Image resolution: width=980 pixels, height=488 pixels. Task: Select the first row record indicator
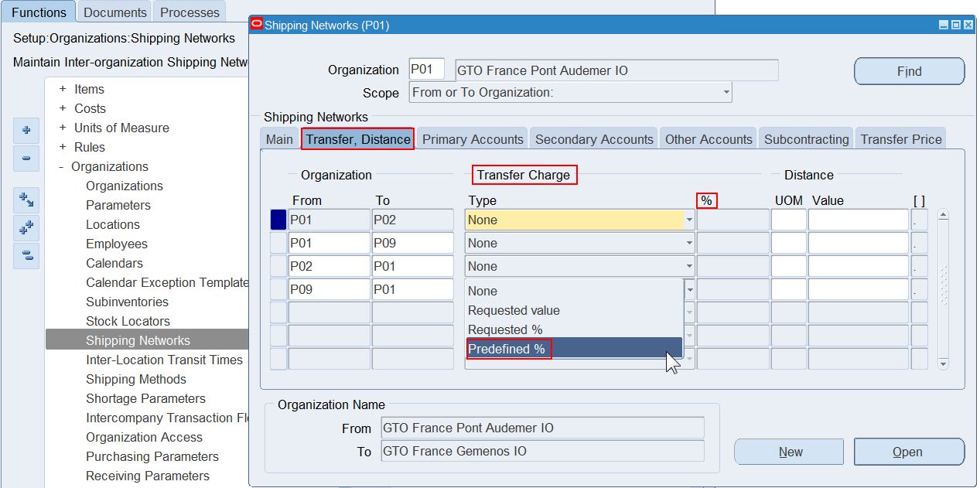(278, 220)
